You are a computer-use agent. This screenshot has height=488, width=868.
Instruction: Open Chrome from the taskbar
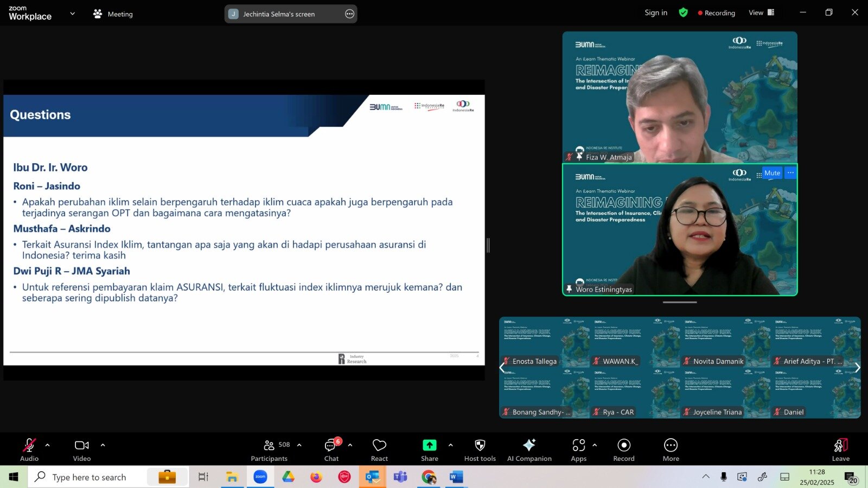tap(429, 477)
